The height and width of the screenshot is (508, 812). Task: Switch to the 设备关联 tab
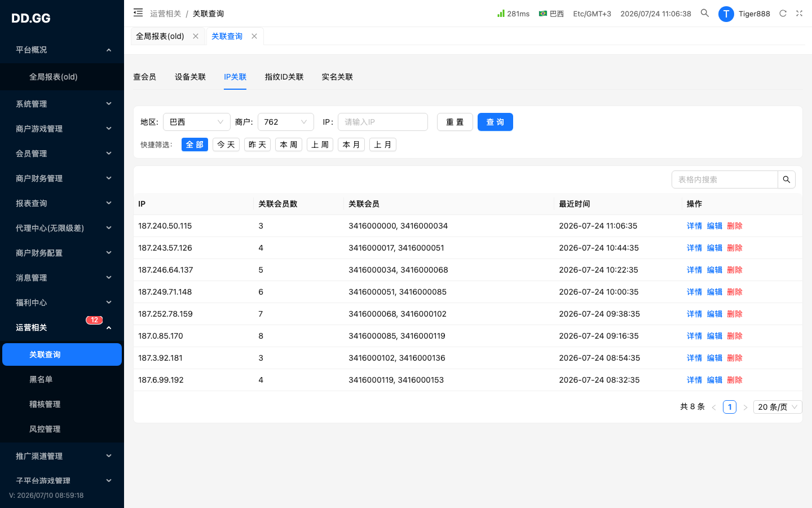click(x=190, y=77)
